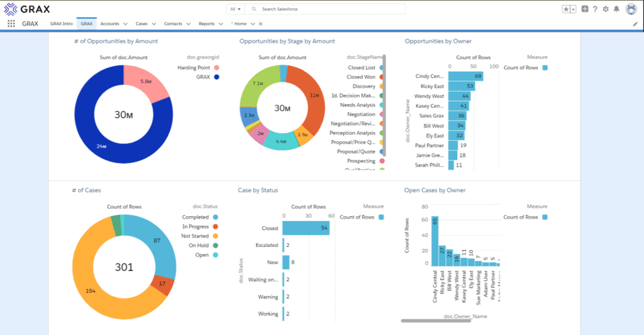
Task: Click the 5.8M Harding Point donut slice
Action: [145, 81]
